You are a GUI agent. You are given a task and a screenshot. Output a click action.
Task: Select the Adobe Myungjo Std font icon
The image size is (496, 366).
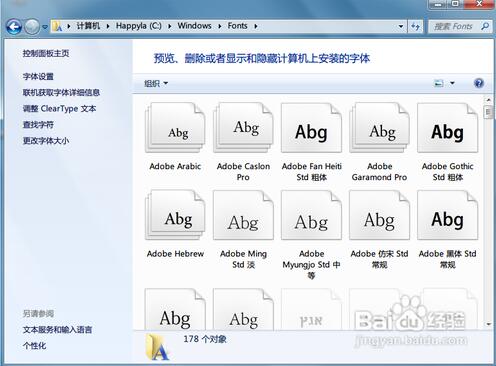(x=311, y=215)
